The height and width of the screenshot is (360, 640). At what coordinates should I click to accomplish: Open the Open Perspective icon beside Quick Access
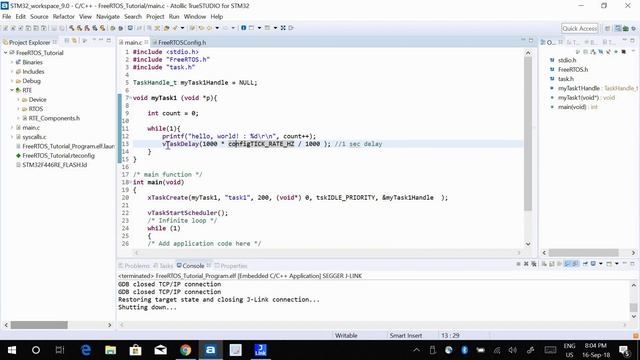pyautogui.click(x=607, y=28)
